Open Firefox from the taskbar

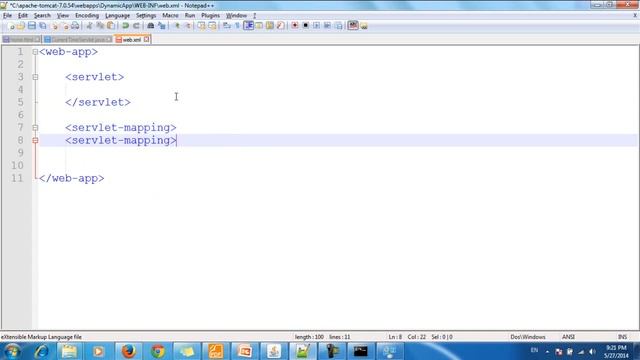click(129, 351)
